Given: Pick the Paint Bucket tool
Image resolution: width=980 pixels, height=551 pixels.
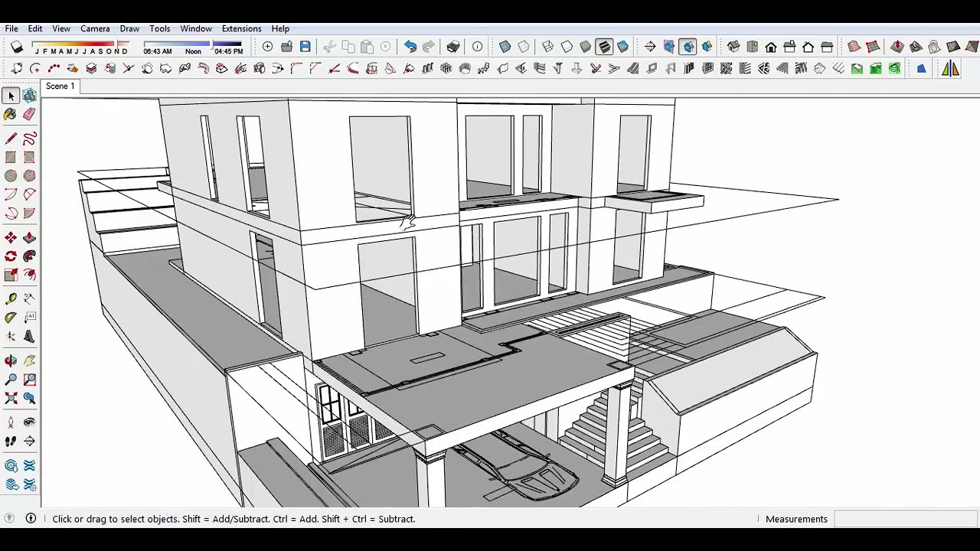Looking at the screenshot, I should [x=11, y=114].
